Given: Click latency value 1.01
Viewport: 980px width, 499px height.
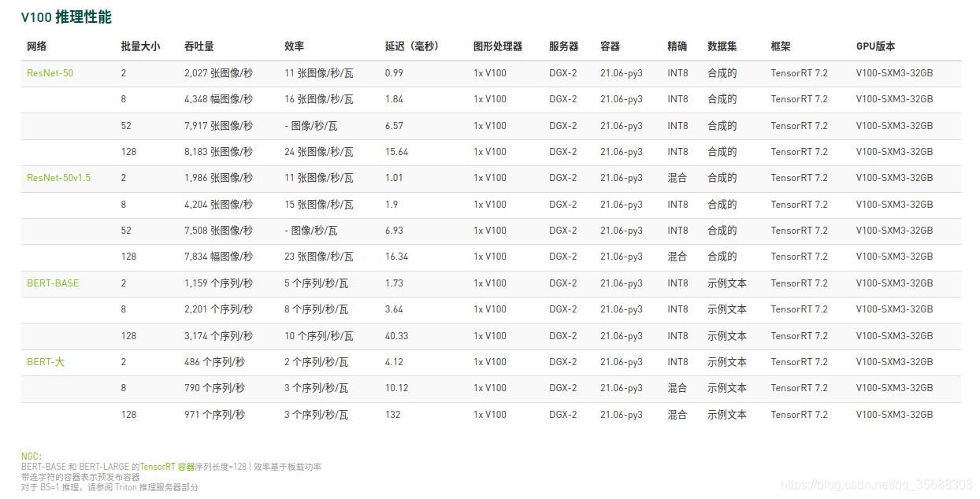Looking at the screenshot, I should pos(394,178).
